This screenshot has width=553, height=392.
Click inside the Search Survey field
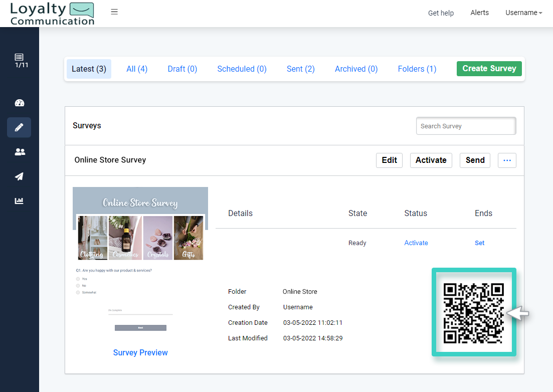pos(465,126)
